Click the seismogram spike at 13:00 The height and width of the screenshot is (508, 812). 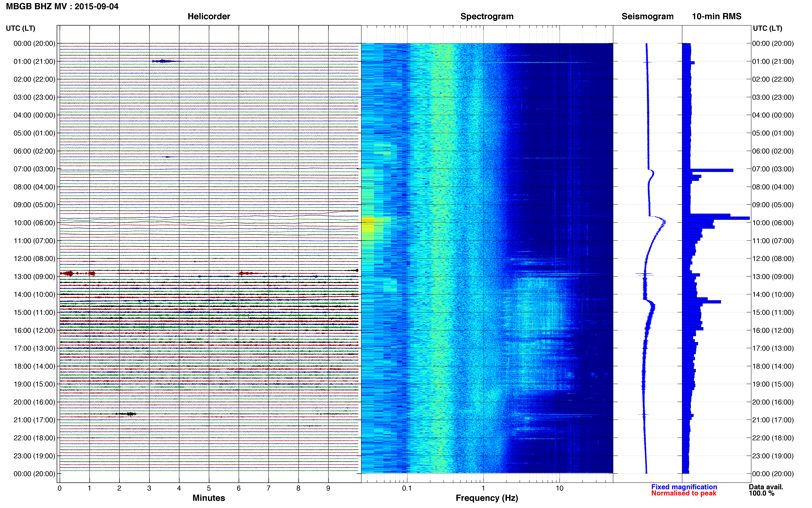644,274
